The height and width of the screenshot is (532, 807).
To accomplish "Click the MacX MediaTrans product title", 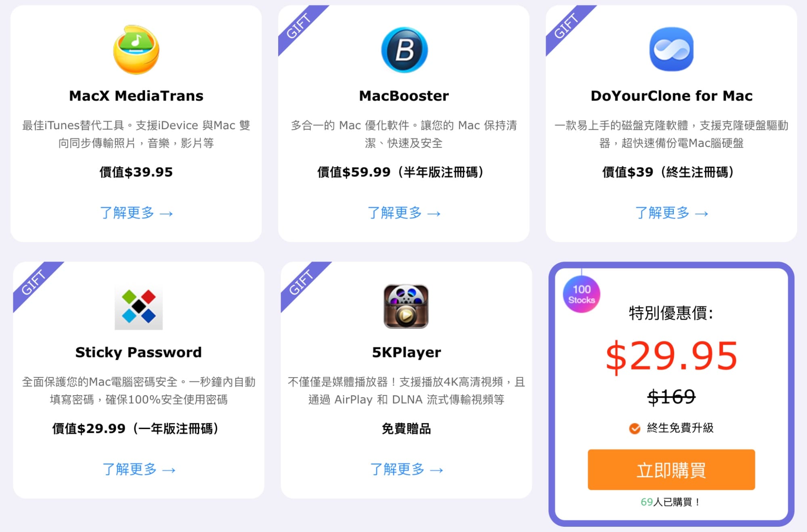I will coord(136,96).
